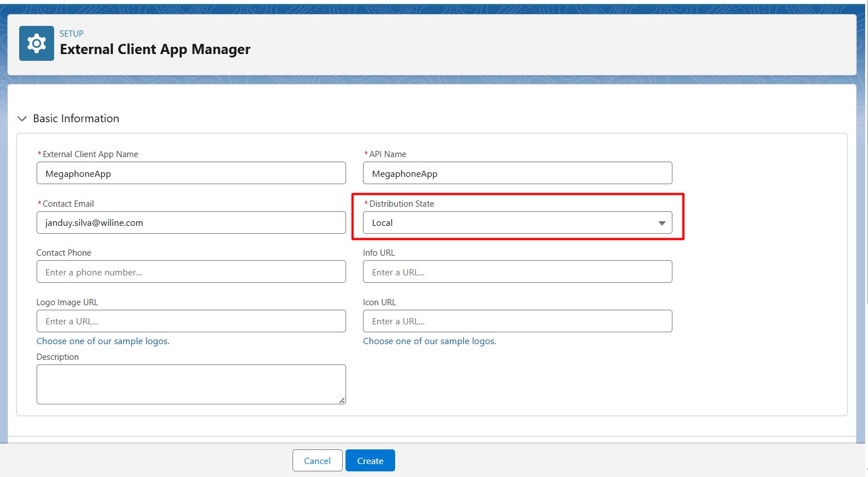Choose a sample logo for Logo Image URL

click(103, 341)
